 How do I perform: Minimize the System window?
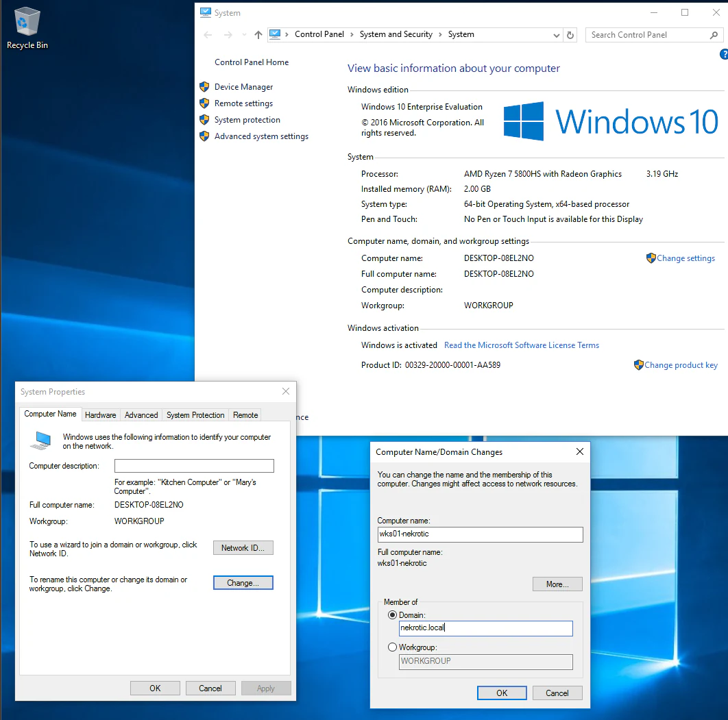click(654, 12)
